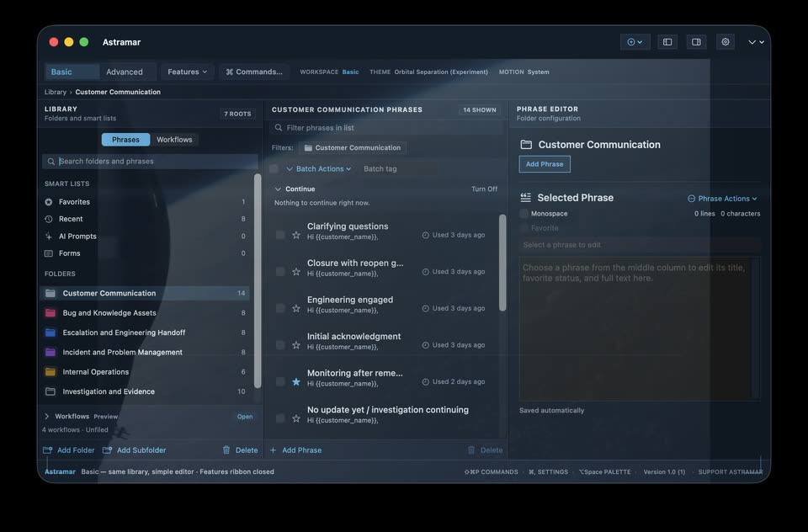Viewport: 808px width, 532px height.
Task: Select the Workflows segment tab
Action: (x=174, y=140)
